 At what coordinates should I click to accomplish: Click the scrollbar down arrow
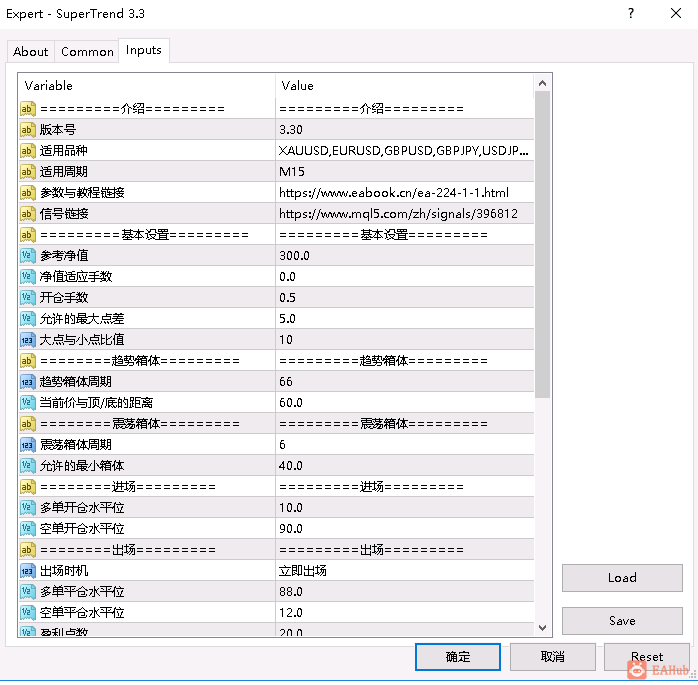[x=542, y=628]
